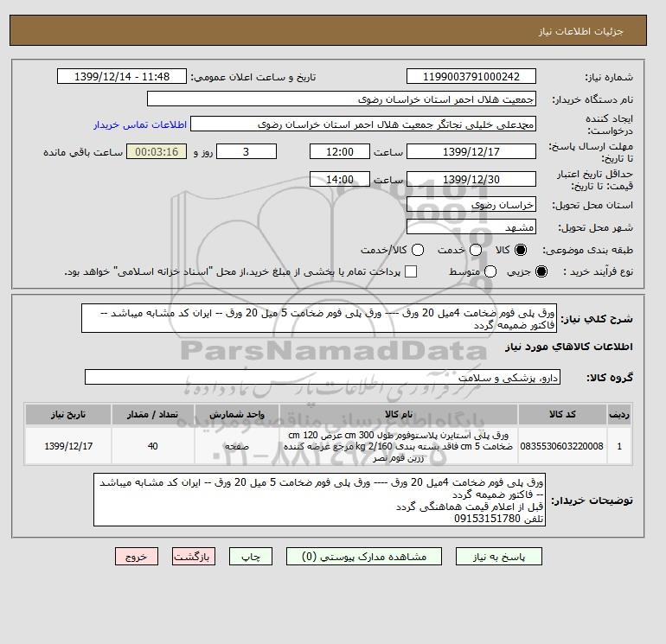This screenshot has width=666, height=644.
Task: Click general need description text box
Action: pos(319,318)
